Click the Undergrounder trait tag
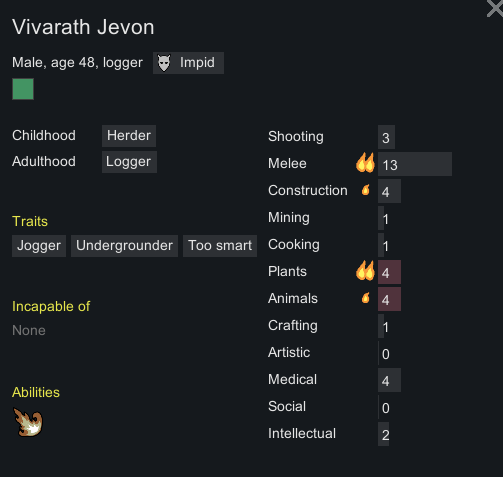The image size is (503, 477). 124,246
